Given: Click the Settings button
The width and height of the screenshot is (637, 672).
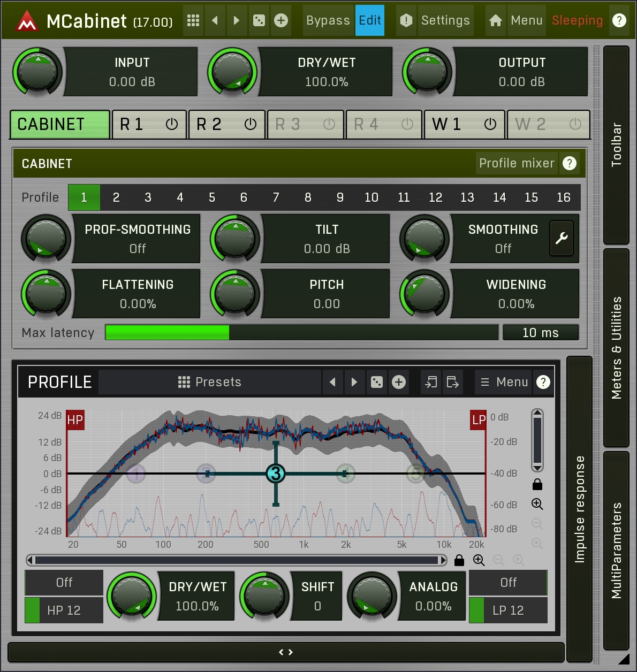Looking at the screenshot, I should tap(445, 20).
